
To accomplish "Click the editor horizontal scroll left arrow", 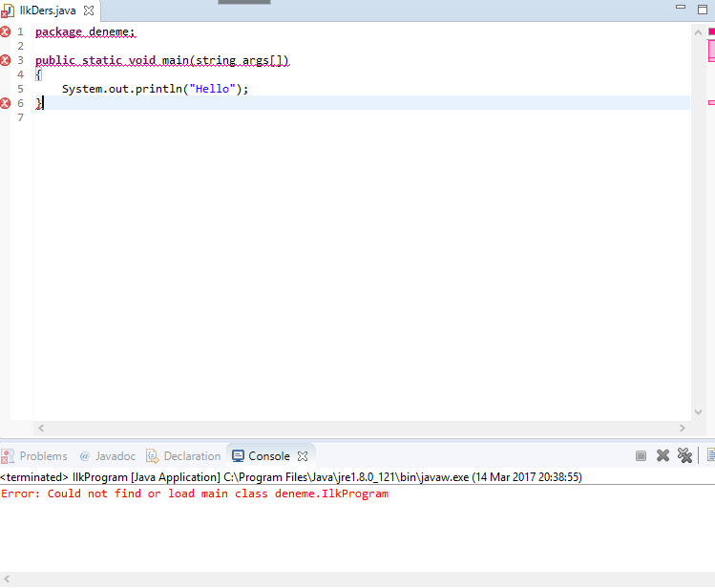I will (x=41, y=428).
